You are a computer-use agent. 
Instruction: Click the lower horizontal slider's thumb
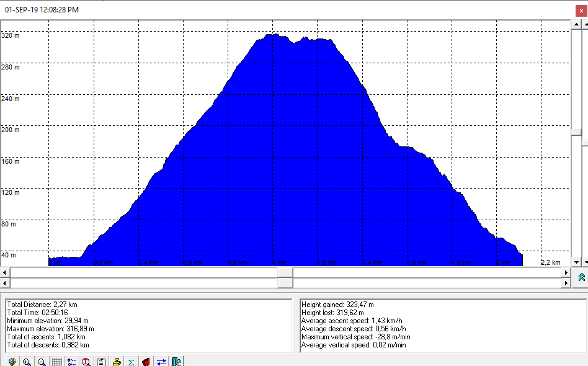285,283
